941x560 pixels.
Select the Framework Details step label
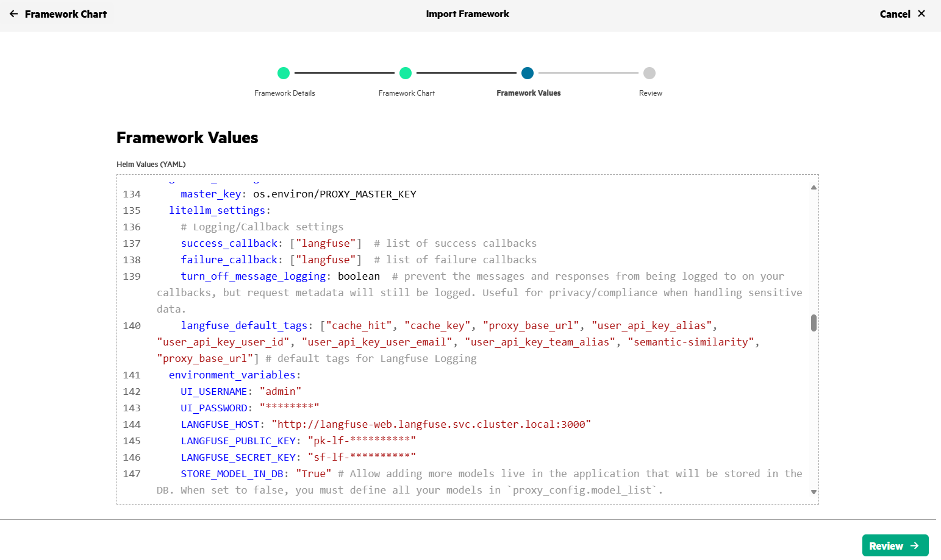click(x=285, y=93)
